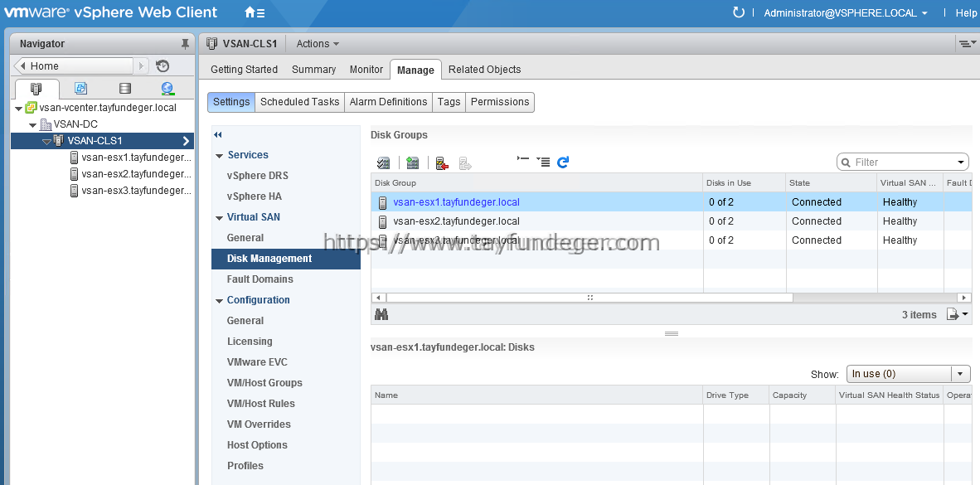Screen dimensions: 980x485
Task: Click the filter search magnifier icon
Action: (x=846, y=162)
